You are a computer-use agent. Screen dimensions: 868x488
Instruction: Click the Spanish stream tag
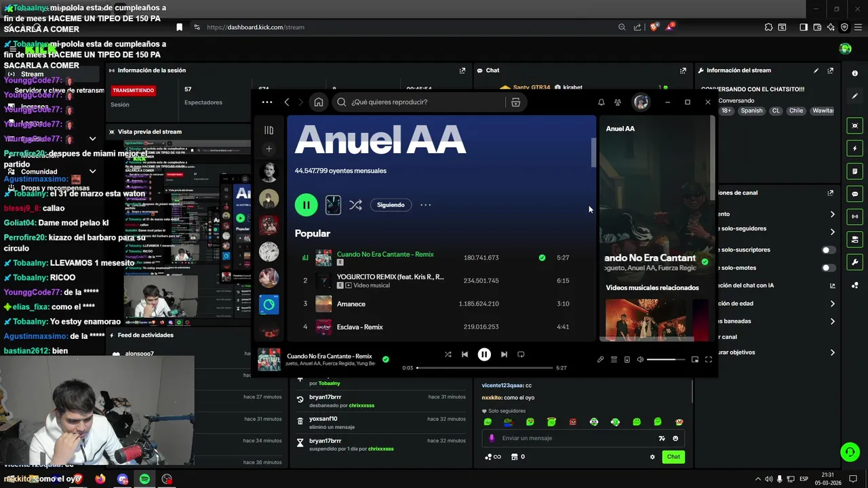pyautogui.click(x=751, y=110)
